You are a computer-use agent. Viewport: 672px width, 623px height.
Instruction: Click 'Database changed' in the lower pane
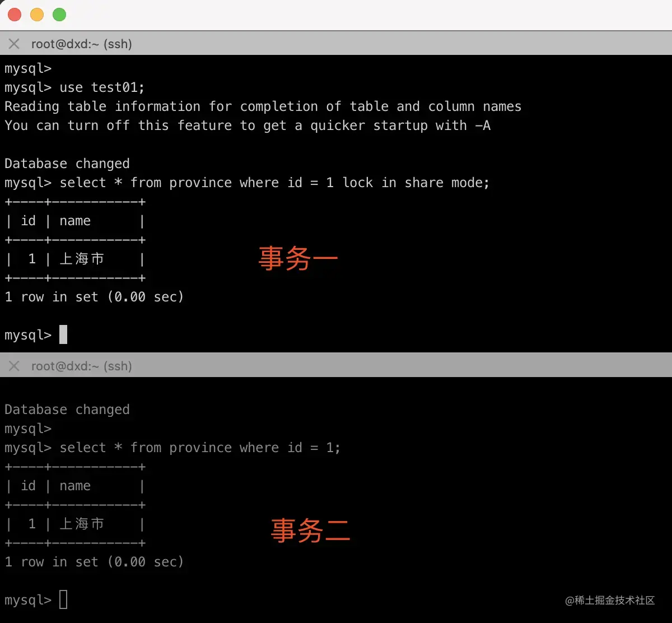[67, 410]
